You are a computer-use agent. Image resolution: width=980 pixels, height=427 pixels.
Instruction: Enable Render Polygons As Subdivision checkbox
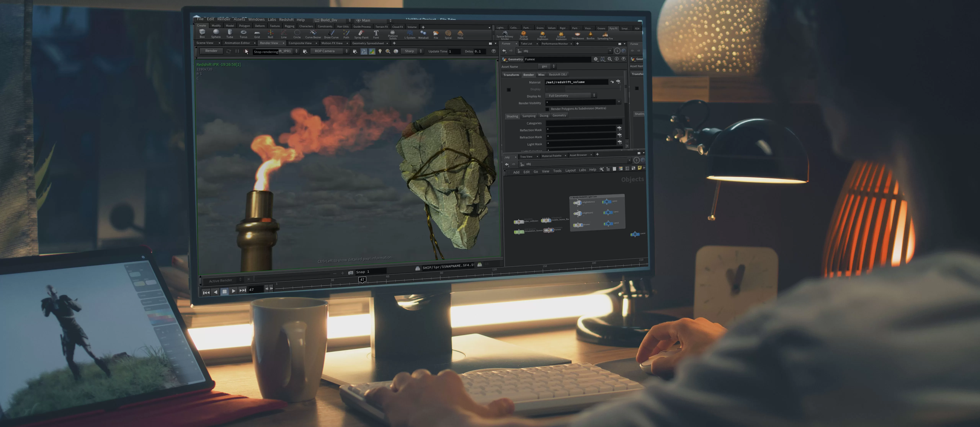coord(547,109)
